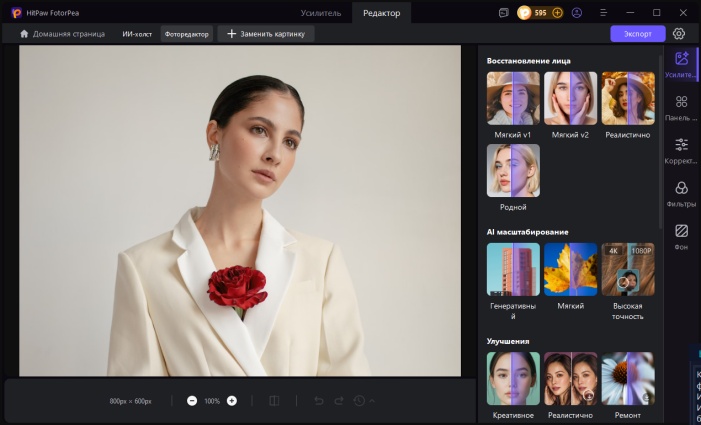Screen dimensions: 701x425
Task: Toggle the before/after compare view icon
Action: pos(274,401)
